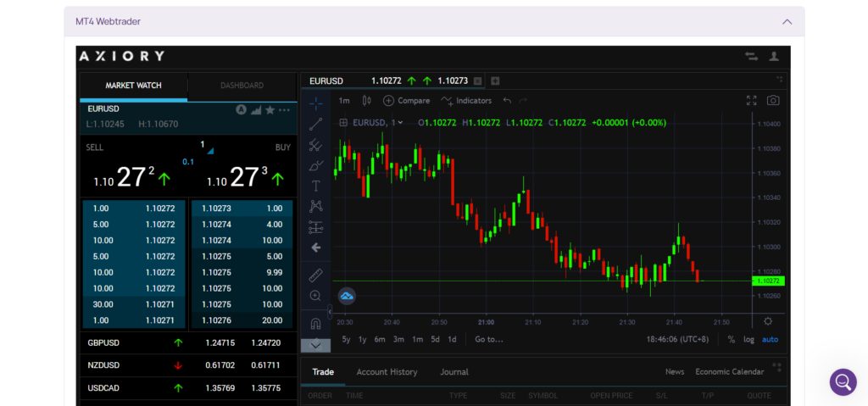Image resolution: width=868 pixels, height=406 pixels.
Task: Toggle percent scale mode
Action: tap(732, 340)
